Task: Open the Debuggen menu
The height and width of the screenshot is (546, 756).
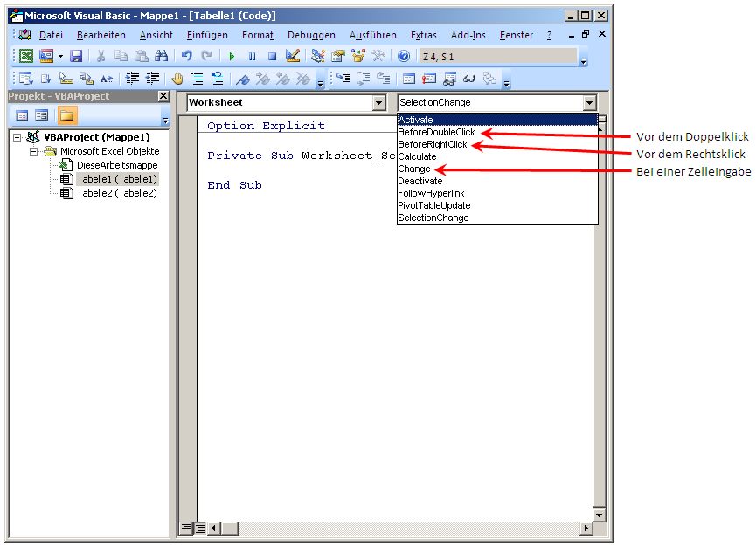Action: coord(311,35)
